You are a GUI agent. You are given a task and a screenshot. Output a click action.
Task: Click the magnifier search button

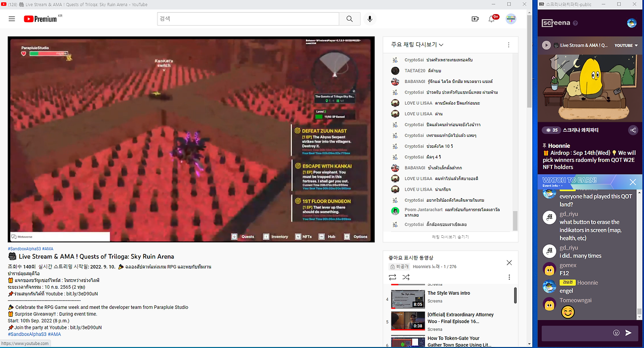[349, 19]
